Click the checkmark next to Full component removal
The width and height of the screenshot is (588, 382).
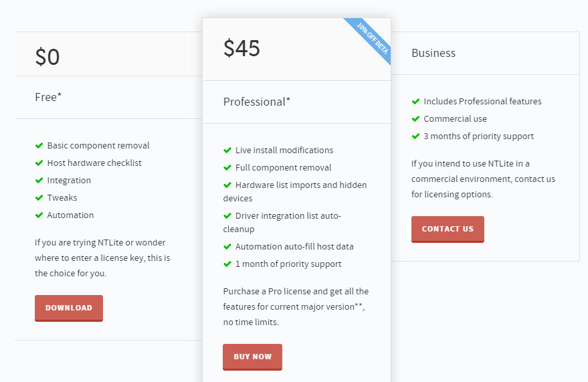tap(227, 168)
